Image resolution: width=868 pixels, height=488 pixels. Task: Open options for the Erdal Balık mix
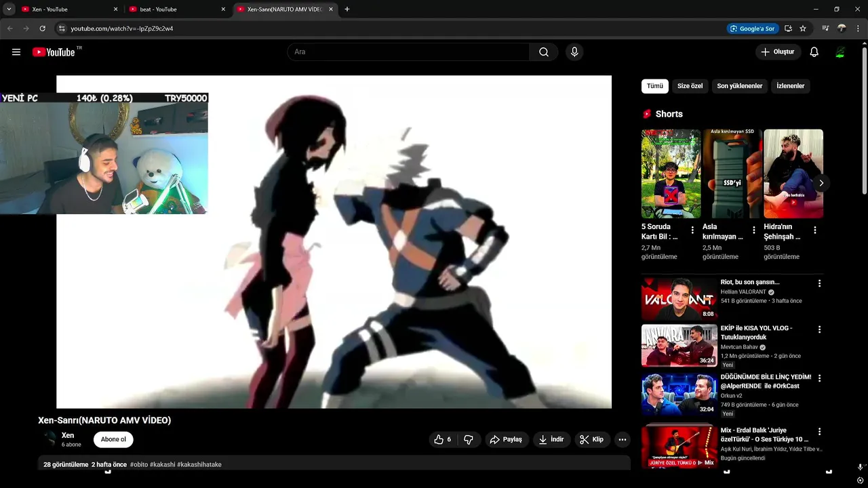(x=819, y=432)
